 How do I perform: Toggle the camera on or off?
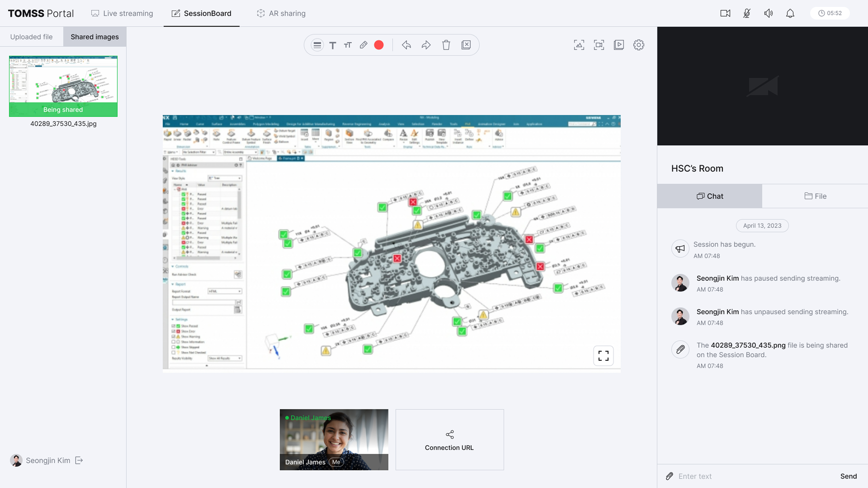point(725,13)
